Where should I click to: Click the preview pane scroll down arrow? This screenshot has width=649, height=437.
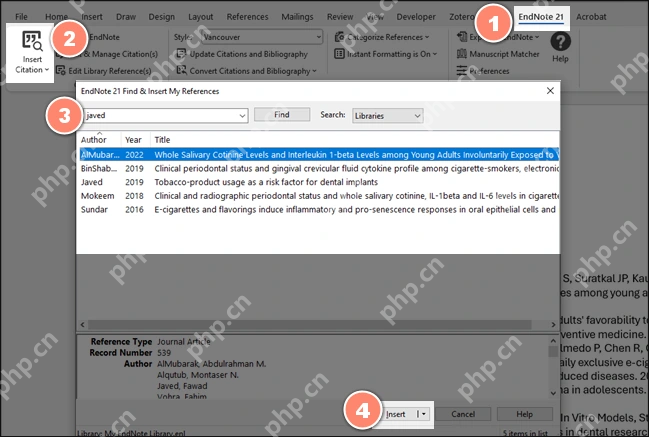pyautogui.click(x=553, y=393)
